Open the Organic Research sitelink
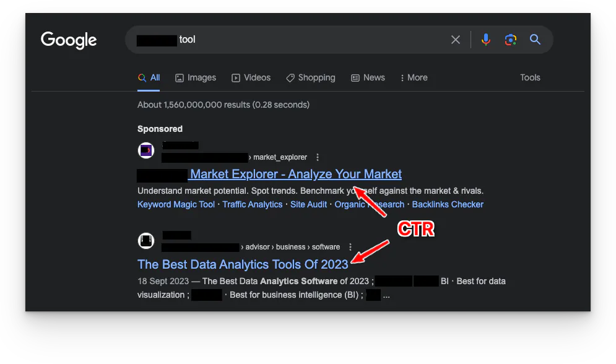616x364 pixels. (369, 204)
